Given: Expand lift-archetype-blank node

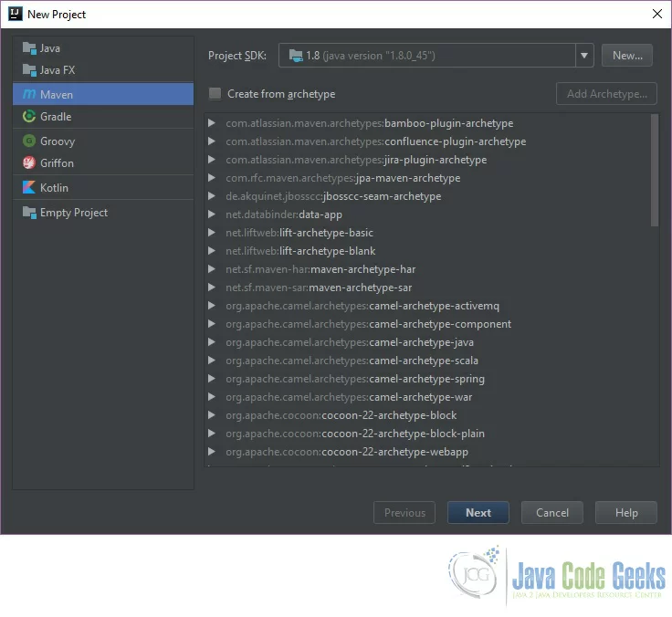Looking at the screenshot, I should pyautogui.click(x=212, y=251).
